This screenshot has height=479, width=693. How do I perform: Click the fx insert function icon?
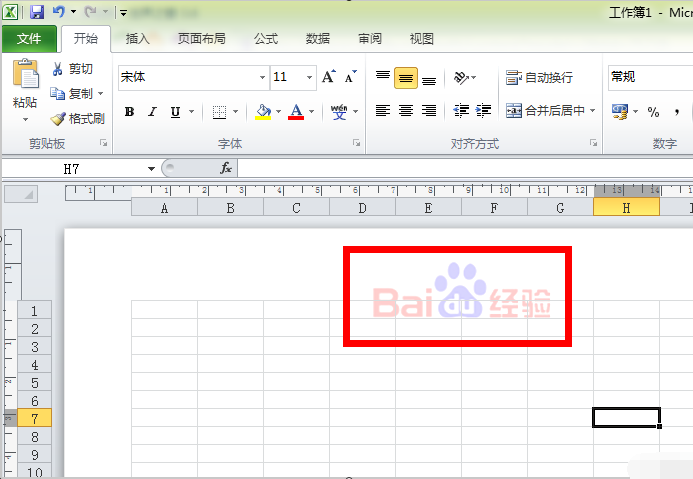(226, 168)
